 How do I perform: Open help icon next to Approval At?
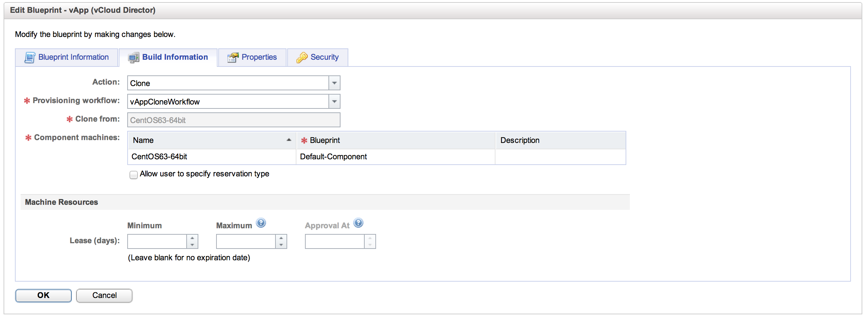358,223
